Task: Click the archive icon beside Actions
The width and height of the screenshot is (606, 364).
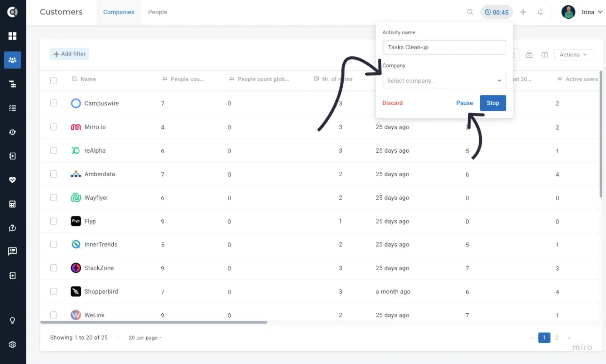Action: pos(529,55)
